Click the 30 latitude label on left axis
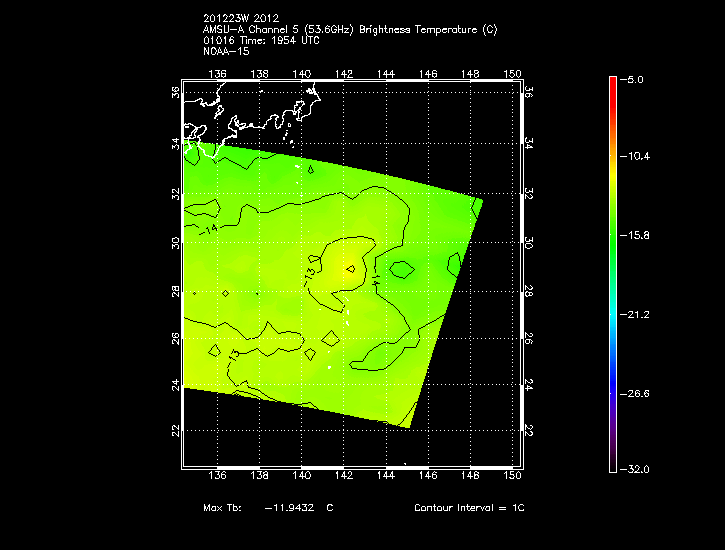Image resolution: width=725 pixels, height=550 pixels. click(x=175, y=243)
